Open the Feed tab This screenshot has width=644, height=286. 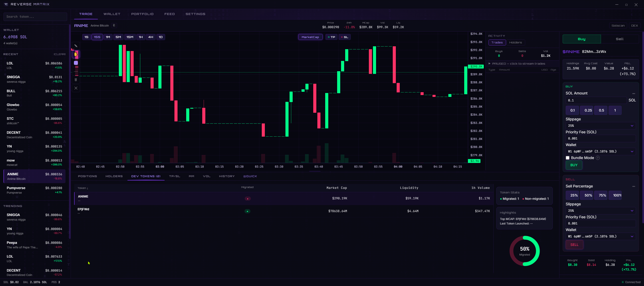[x=169, y=14]
